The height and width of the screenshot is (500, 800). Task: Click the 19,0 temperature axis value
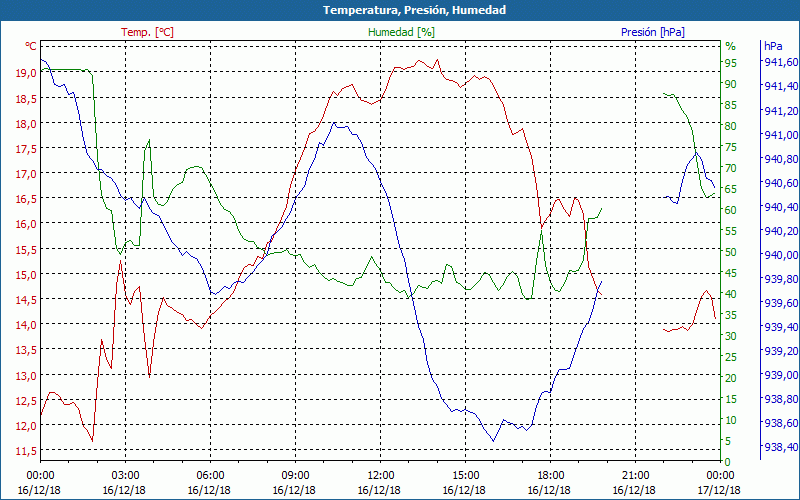point(27,73)
